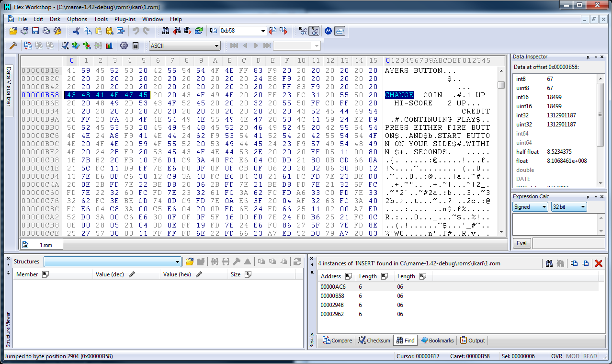
Task: Click the Print icon in the toolbar
Action: click(x=46, y=31)
